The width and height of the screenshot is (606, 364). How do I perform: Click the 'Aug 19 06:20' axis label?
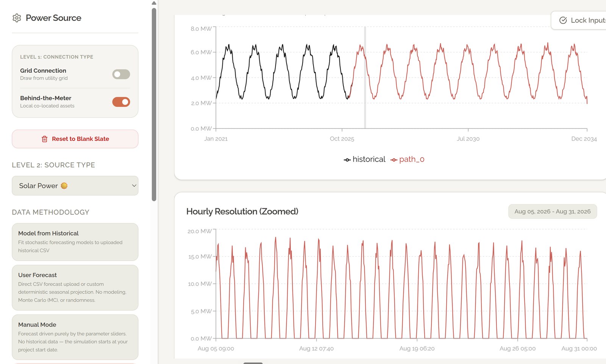click(417, 348)
